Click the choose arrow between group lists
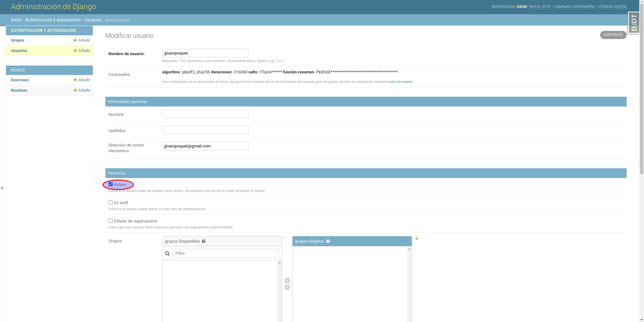 pos(287,280)
